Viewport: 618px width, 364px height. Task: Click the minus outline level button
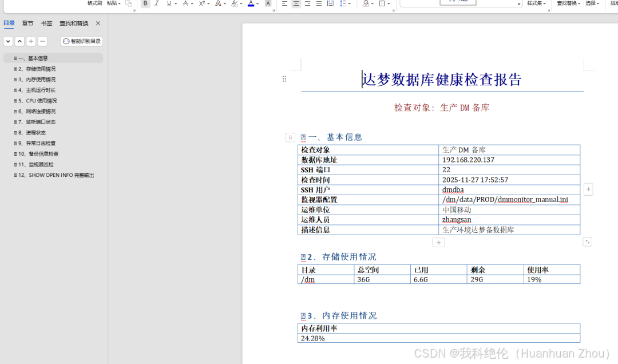pyautogui.click(x=42, y=41)
